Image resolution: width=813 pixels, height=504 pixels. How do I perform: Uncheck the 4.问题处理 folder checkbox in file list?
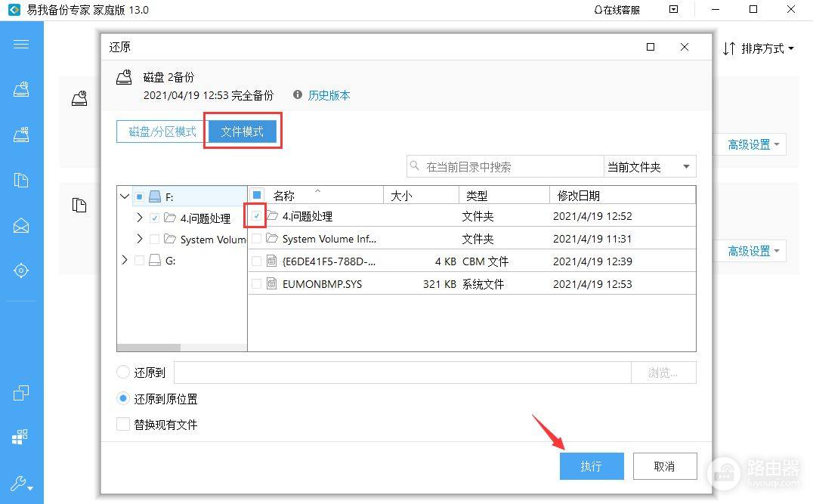pos(257,216)
